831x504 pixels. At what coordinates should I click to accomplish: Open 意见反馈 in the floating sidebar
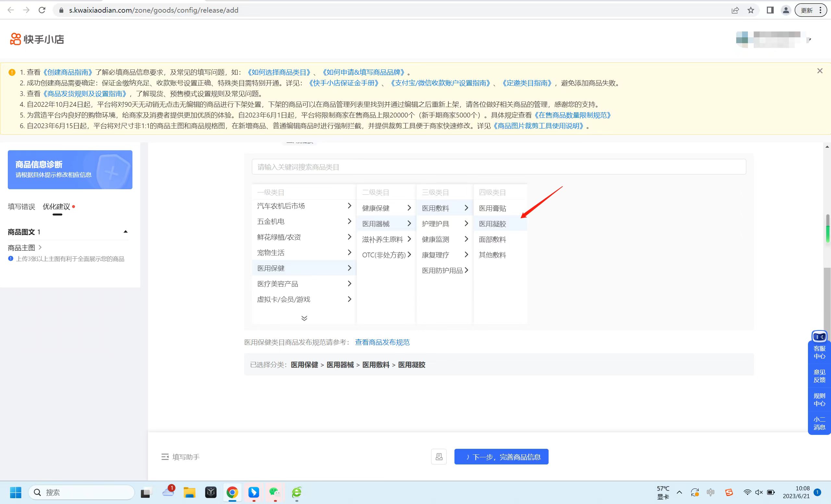pyautogui.click(x=819, y=376)
